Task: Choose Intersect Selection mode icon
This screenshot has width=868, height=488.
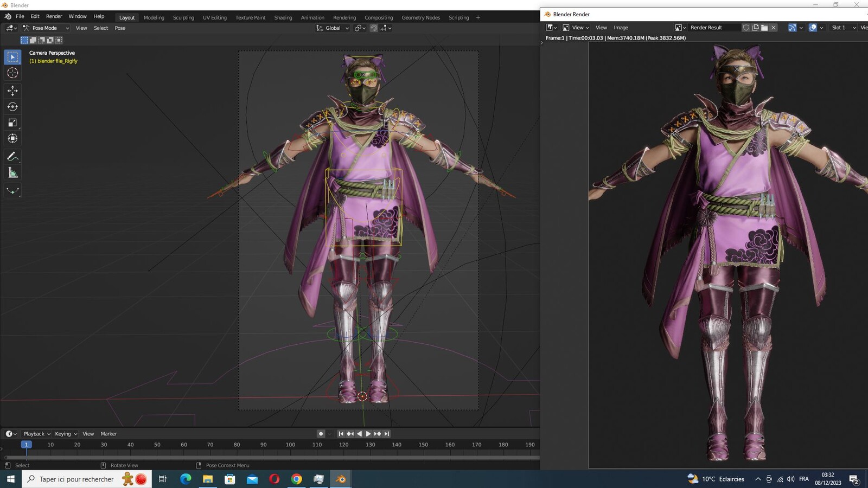Action: click(x=59, y=40)
